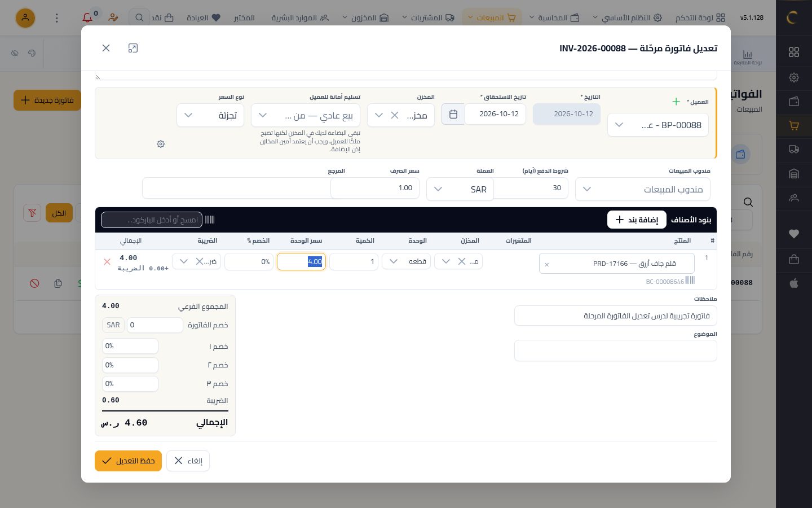Close the edit invoice dialog
Viewport: 812px width, 508px height.
pos(106,48)
